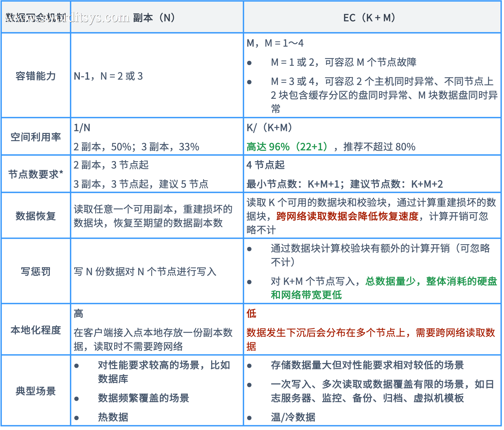Click the text 写 N 份数据对 N 个节点进行写入
Viewport: 504px width, 430px height.
[145, 271]
